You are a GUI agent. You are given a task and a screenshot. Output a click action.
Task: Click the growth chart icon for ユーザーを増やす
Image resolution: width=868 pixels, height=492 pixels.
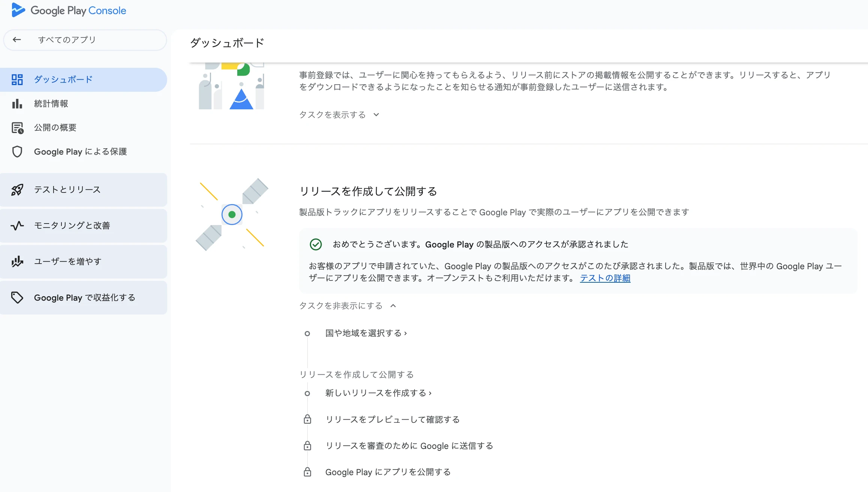17,261
